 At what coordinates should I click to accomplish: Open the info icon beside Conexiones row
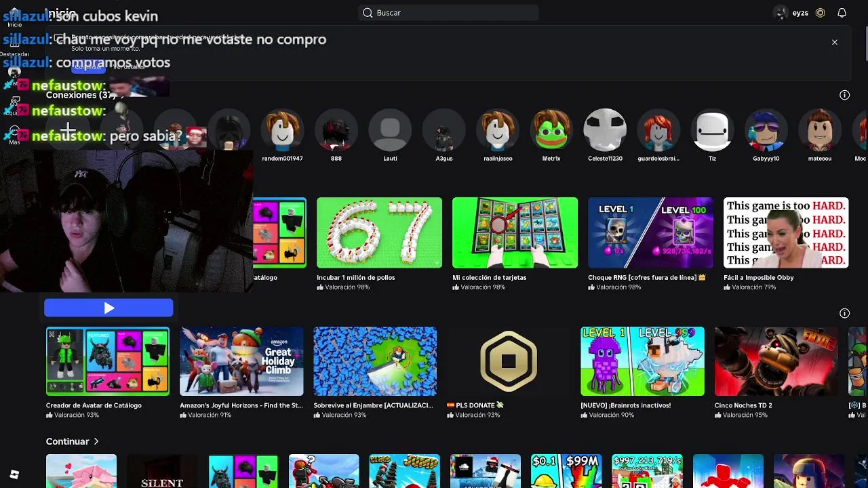coord(844,95)
